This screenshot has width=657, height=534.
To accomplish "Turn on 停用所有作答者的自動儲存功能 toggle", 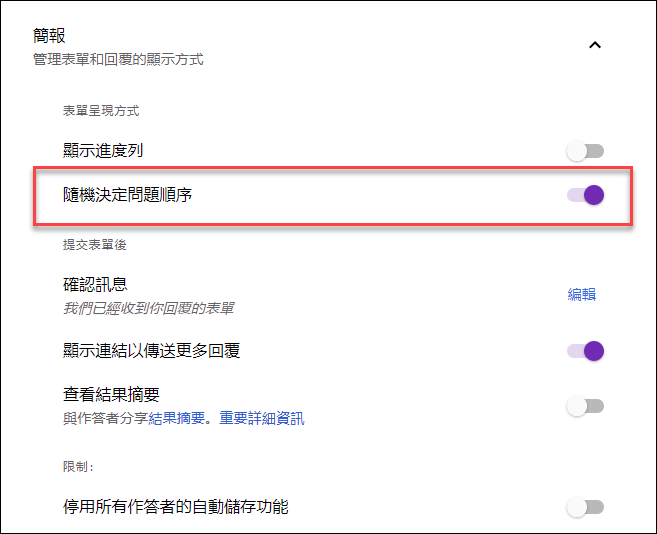I will pyautogui.click(x=585, y=507).
